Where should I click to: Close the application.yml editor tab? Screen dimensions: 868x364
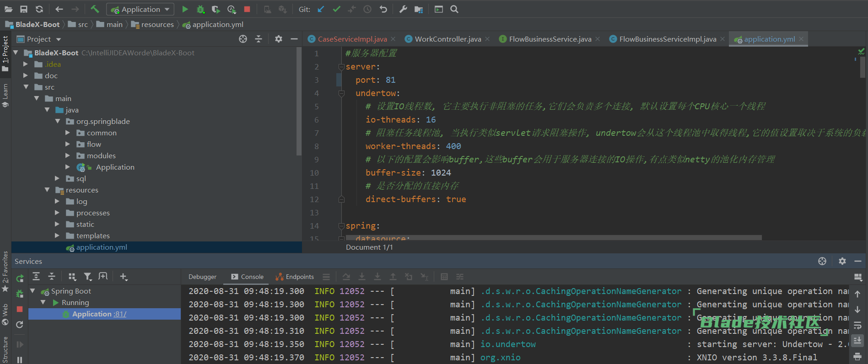click(801, 39)
